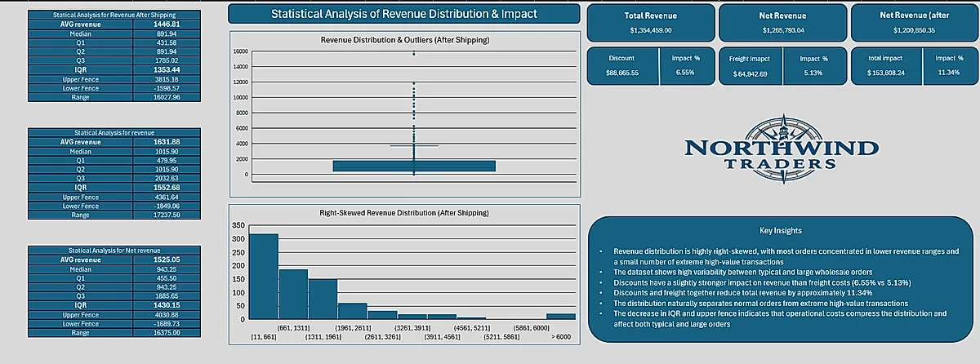Screen dimensions: 980x364
Task: Click the Net Revenue $1,265,793.04 card
Action: [782, 22]
